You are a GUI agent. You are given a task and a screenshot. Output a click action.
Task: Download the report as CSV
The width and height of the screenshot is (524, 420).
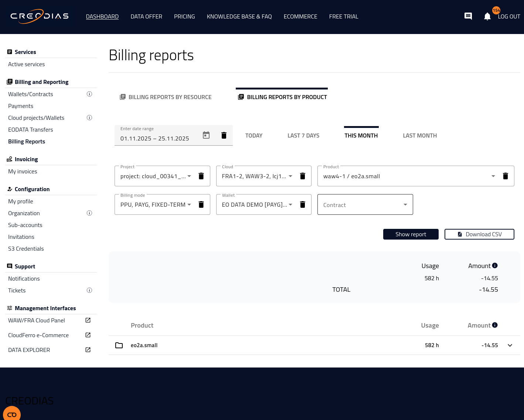tap(479, 234)
